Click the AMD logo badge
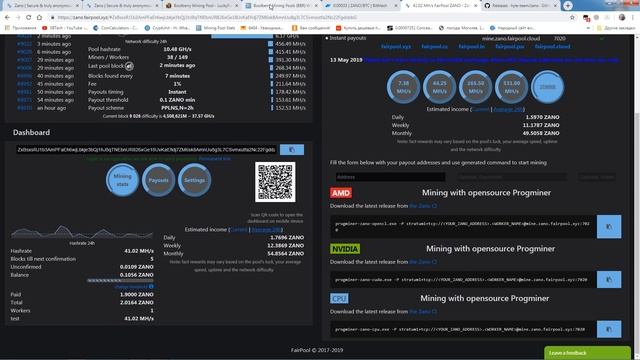The width and height of the screenshot is (640, 360). pyautogui.click(x=341, y=193)
